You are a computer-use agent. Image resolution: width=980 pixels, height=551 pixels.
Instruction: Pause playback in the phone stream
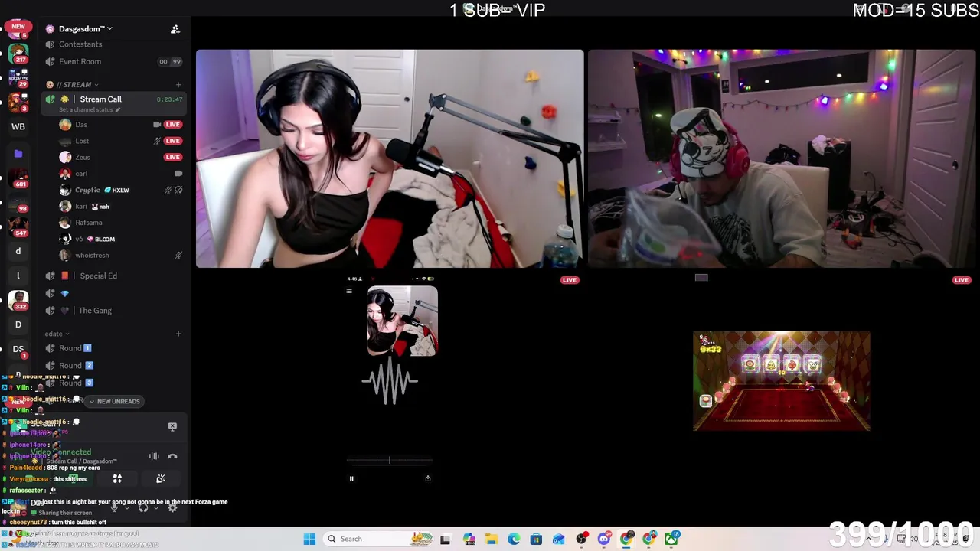[351, 479]
